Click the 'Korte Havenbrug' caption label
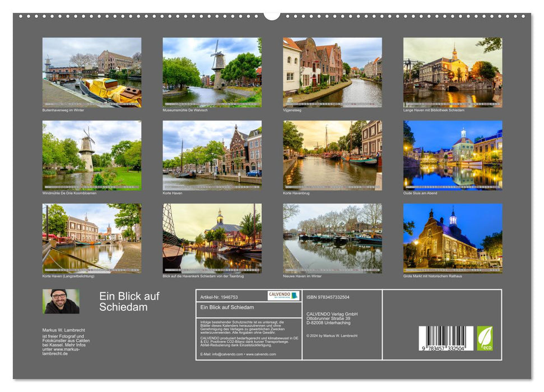 pyautogui.click(x=295, y=192)
